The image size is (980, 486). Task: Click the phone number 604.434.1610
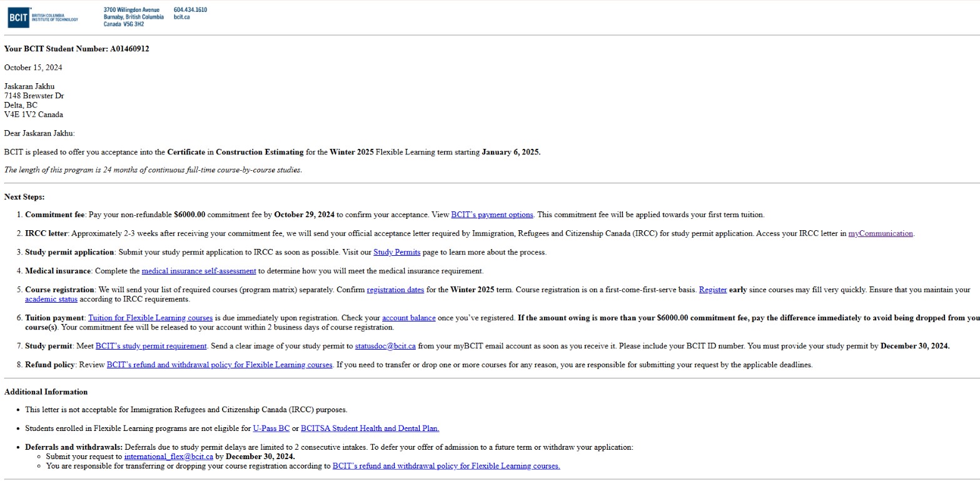pos(190,10)
